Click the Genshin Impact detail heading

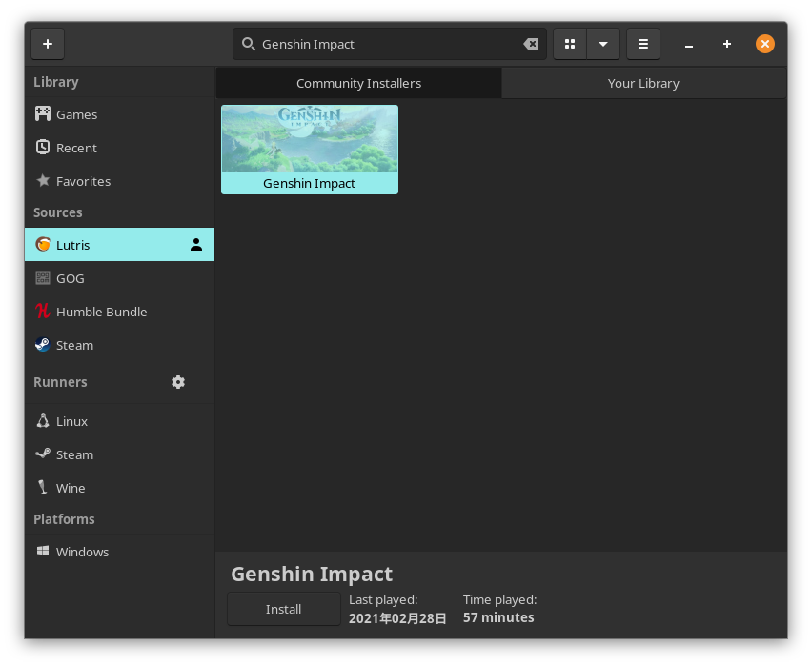(312, 575)
